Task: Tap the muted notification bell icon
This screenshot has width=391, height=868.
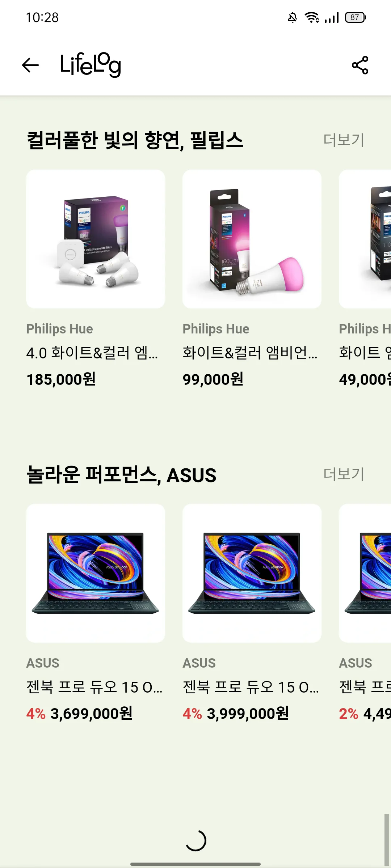Action: 293,17
